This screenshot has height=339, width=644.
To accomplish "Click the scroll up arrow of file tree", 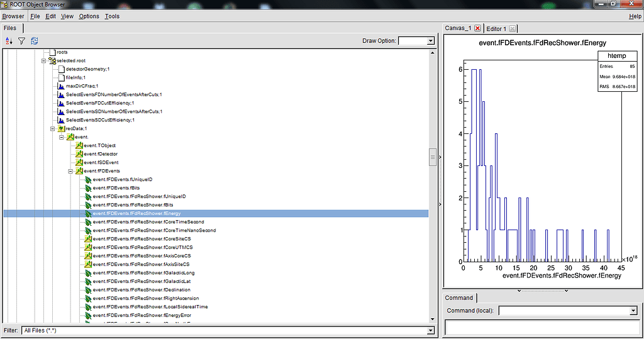I will [x=432, y=53].
